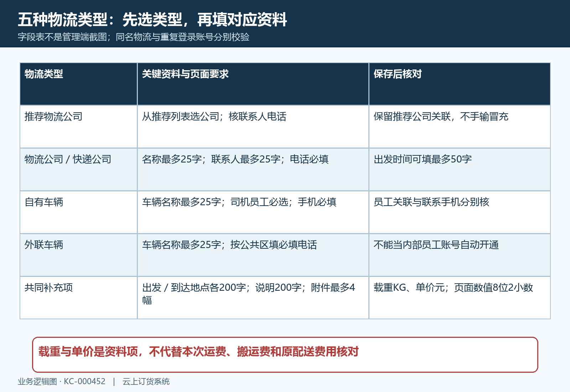This screenshot has height=392, width=570.
Task: Click the cell 不能当内部员工账号自动开通
Action: tap(460, 255)
